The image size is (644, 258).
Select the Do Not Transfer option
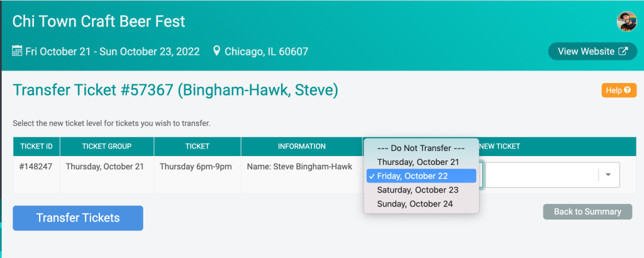421,148
